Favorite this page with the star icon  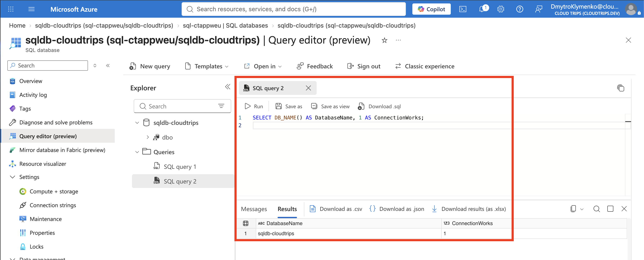click(384, 41)
